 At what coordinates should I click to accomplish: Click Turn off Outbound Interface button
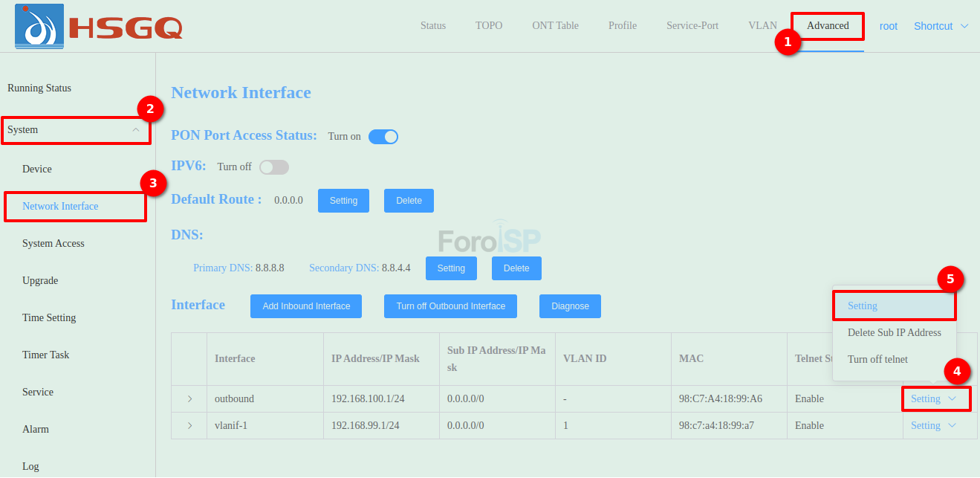tap(450, 306)
